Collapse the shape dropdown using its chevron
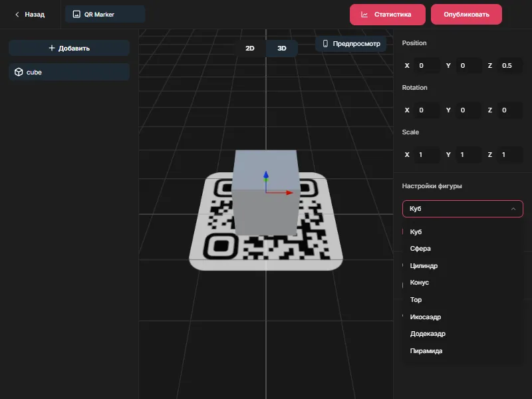 coord(513,209)
